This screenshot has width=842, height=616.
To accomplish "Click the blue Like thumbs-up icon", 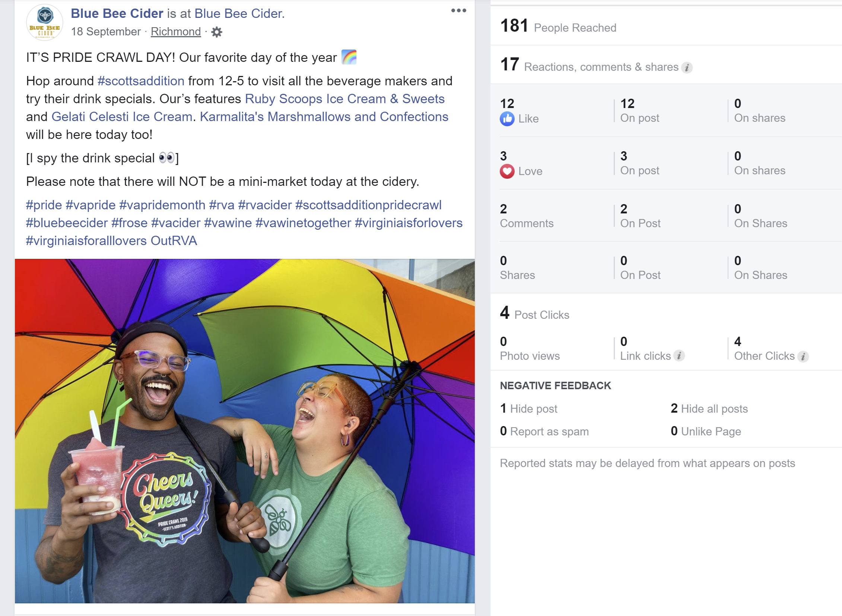I will tap(507, 119).
